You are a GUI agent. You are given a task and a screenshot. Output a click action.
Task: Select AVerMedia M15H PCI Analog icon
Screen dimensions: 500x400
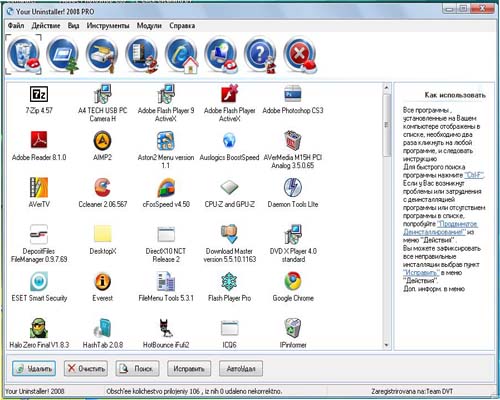pos(293,140)
